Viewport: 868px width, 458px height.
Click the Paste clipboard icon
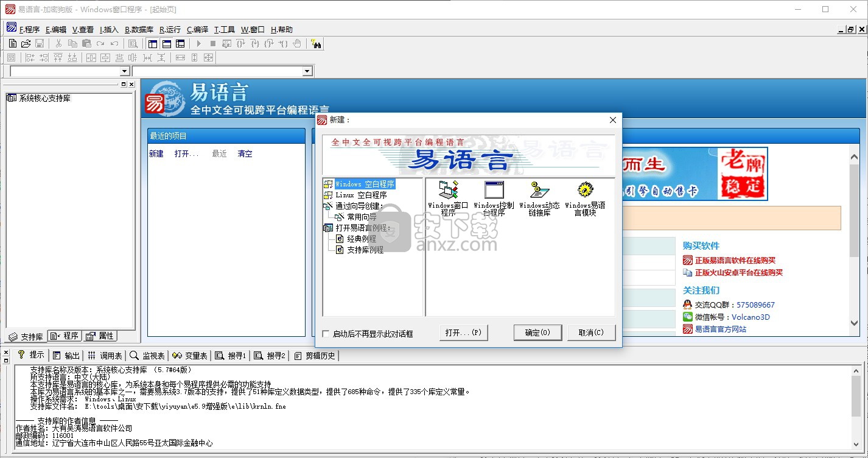click(86, 43)
